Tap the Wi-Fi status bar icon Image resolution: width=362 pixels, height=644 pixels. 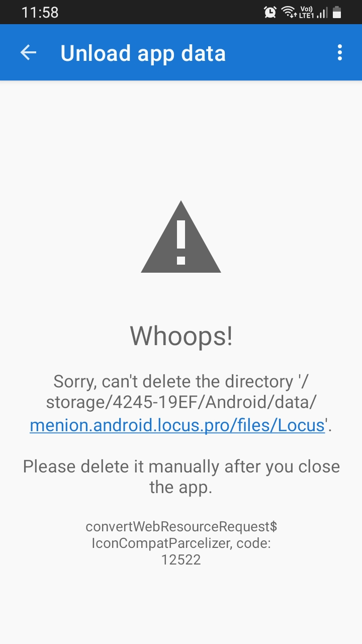coord(289,12)
